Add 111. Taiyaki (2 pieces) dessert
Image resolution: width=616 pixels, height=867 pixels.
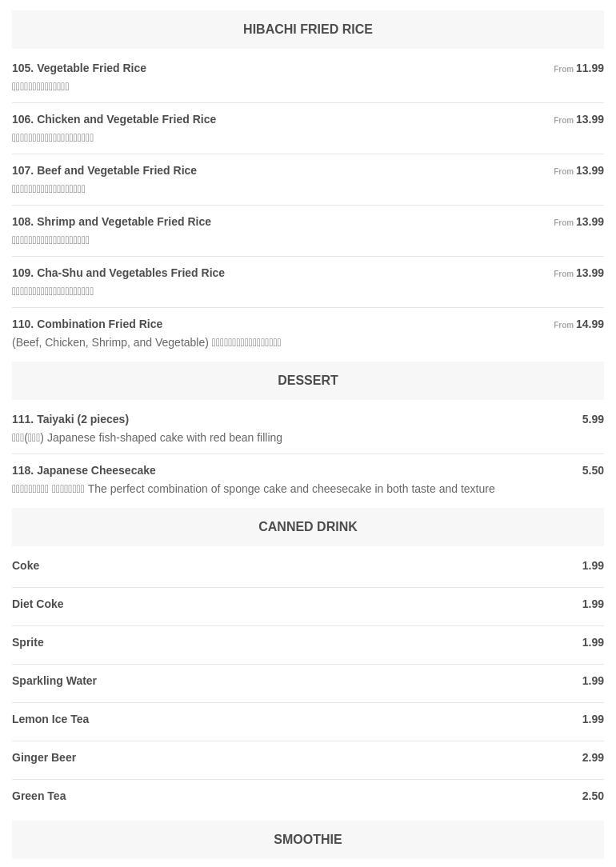[307, 429]
